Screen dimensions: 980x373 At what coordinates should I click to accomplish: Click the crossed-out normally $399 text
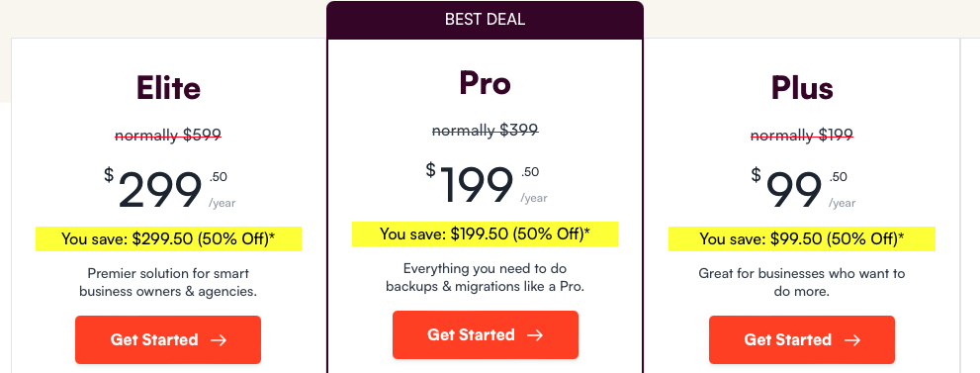pos(485,130)
